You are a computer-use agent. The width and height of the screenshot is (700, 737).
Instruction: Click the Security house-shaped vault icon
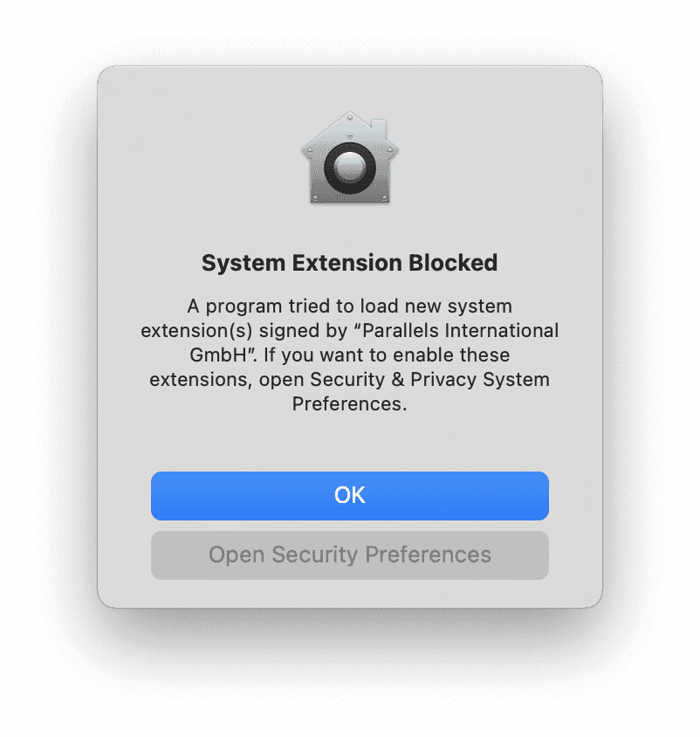pos(349,160)
